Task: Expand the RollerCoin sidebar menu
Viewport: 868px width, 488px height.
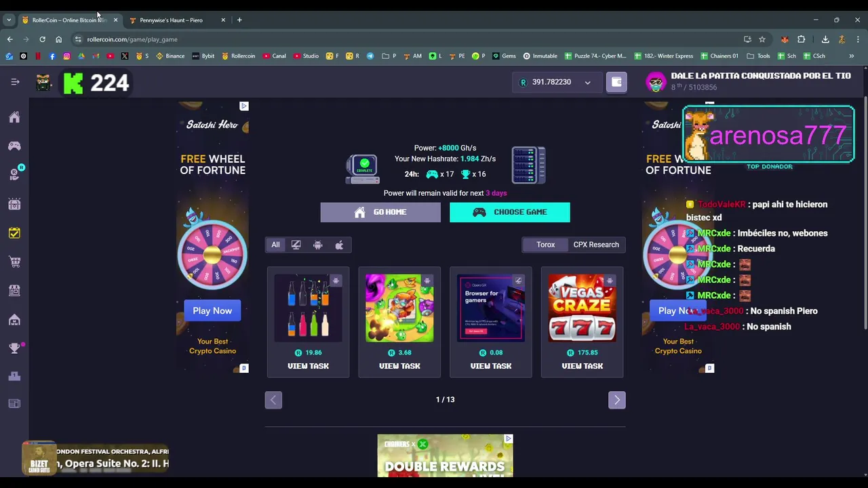Action: [x=15, y=82]
